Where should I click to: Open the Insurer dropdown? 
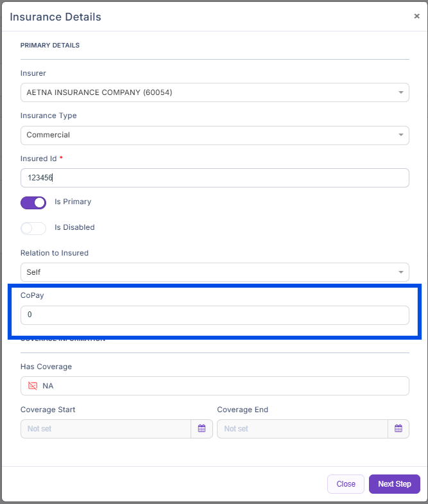214,92
